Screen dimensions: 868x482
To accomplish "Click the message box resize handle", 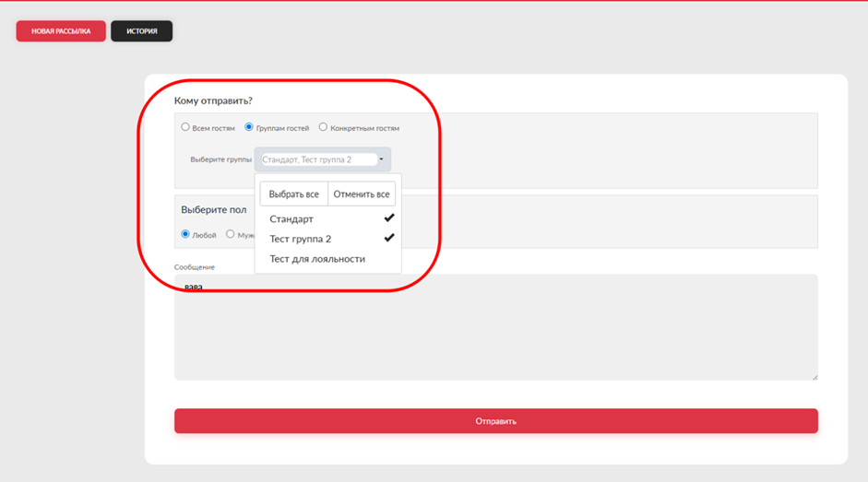I will (x=814, y=376).
